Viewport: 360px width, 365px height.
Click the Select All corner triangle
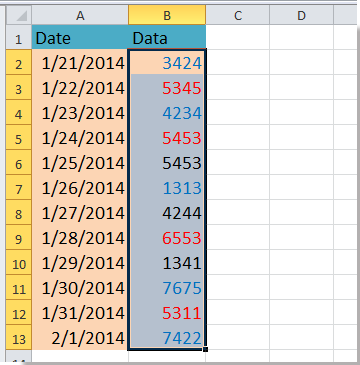click(x=19, y=15)
